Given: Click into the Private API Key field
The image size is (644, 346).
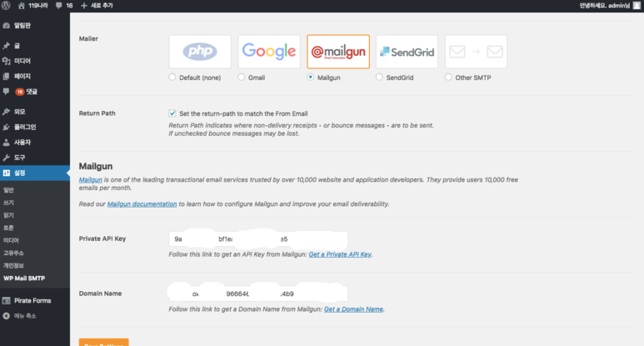Looking at the screenshot, I should [x=258, y=238].
